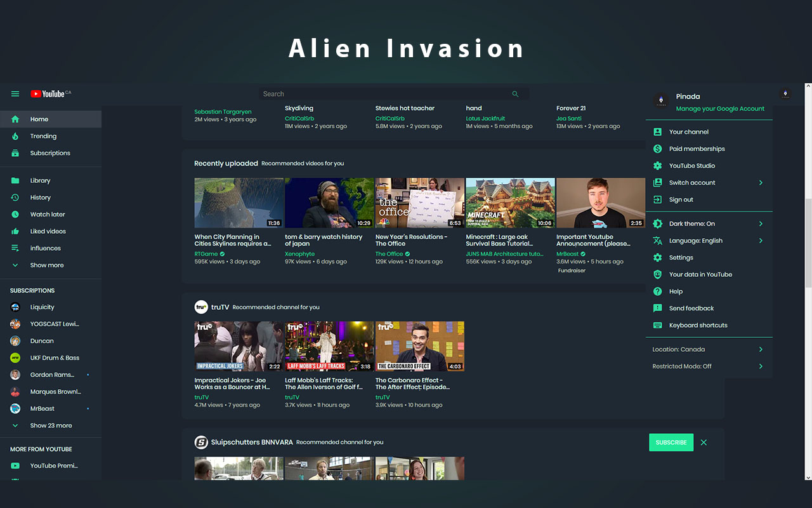Image resolution: width=812 pixels, height=508 pixels.
Task: Click the Settings gear icon
Action: pos(657,258)
